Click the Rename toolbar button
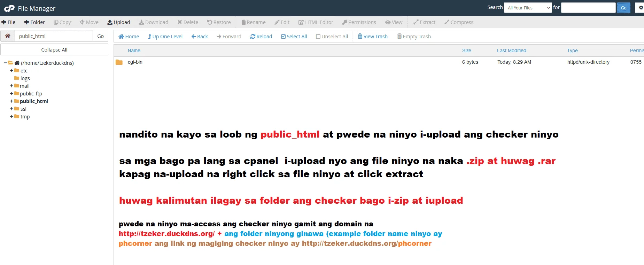 (254, 22)
